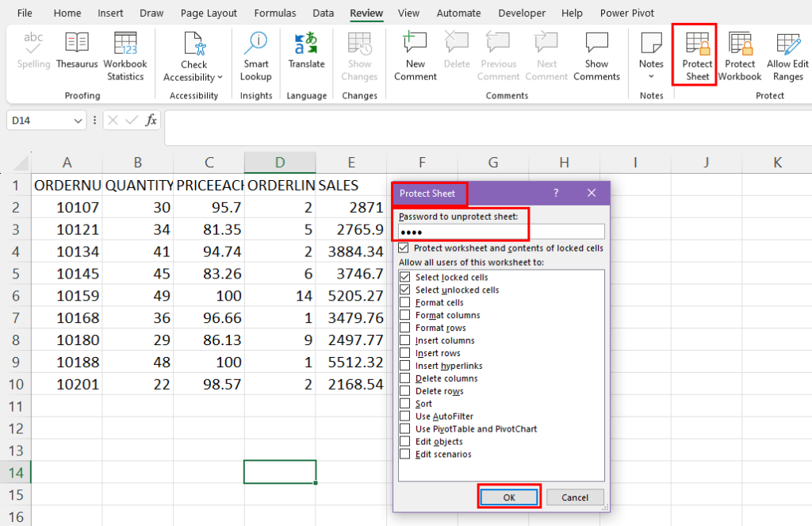The width and height of the screenshot is (812, 526).
Task: Click Protect Workbook
Action: click(x=740, y=56)
